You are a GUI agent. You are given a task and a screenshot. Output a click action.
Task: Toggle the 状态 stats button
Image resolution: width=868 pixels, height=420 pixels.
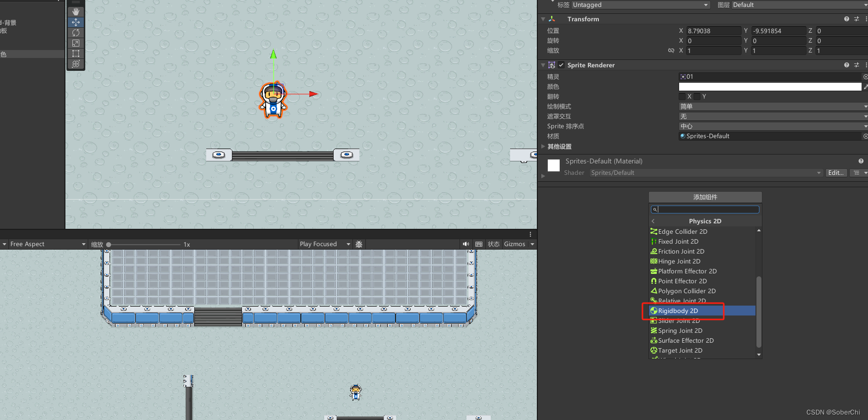[494, 244]
